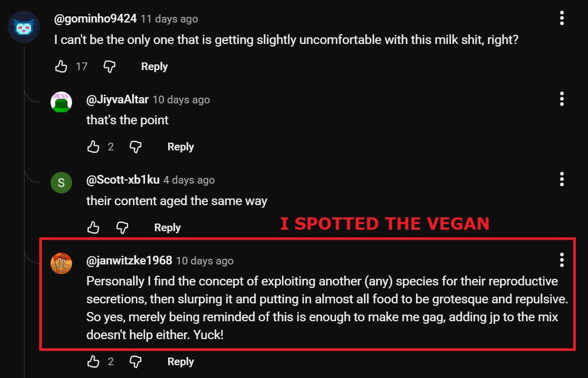Dislike @JiyvaAltar's reply
The image size is (588, 378).
tap(135, 146)
